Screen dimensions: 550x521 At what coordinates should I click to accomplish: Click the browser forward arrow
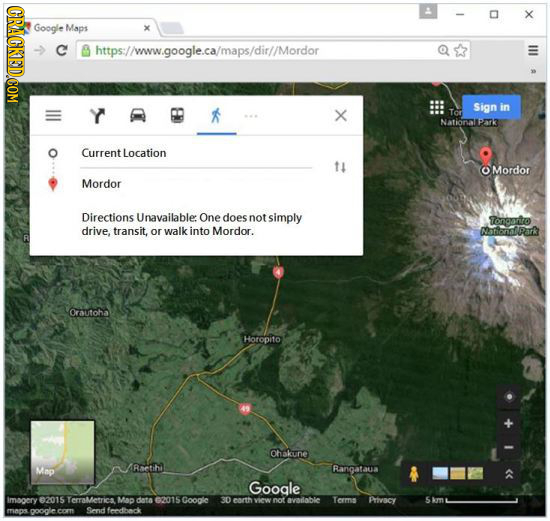click(40, 51)
